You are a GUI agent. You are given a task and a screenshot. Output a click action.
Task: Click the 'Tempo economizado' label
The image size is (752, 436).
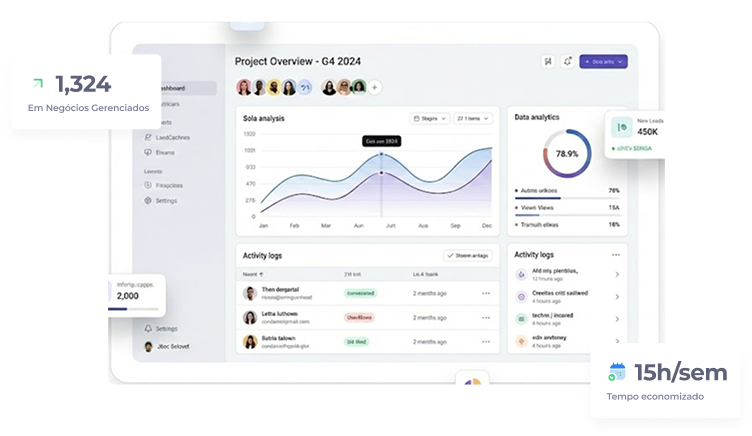[655, 397]
